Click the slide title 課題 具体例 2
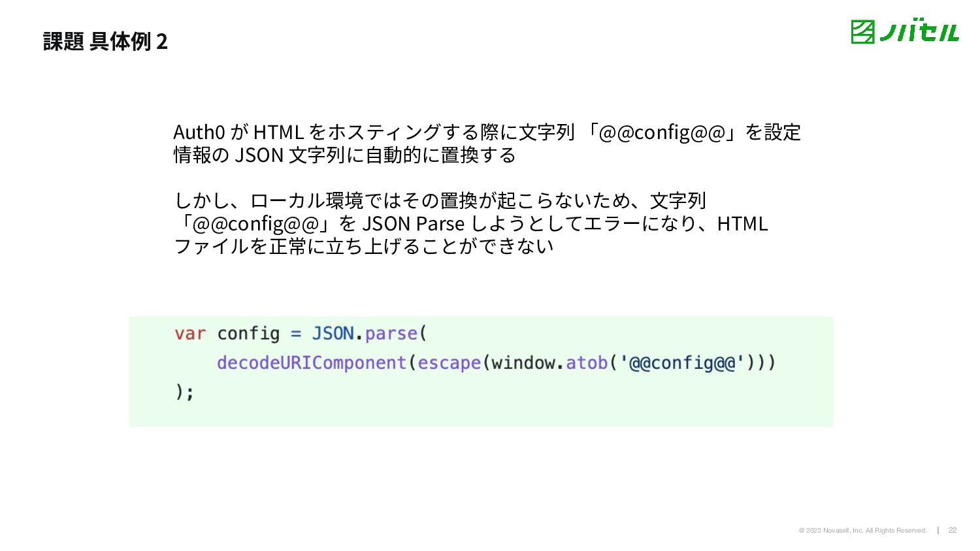 [105, 42]
